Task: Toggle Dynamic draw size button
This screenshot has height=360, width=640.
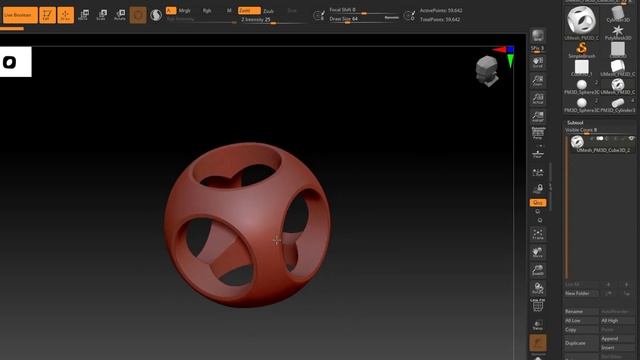Action: 391,18
